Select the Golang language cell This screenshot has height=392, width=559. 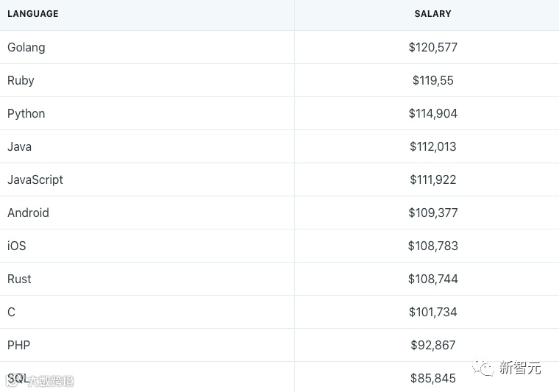[x=26, y=47]
